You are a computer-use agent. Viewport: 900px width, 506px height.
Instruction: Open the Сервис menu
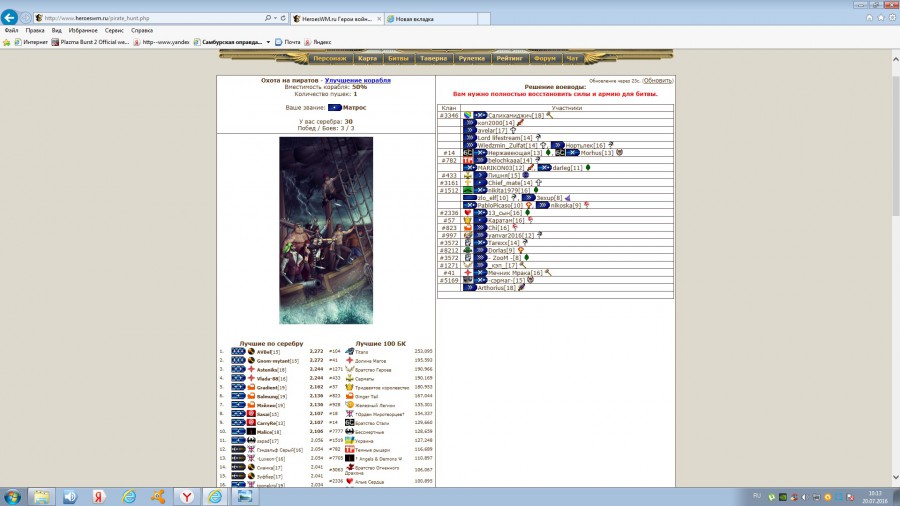point(114,30)
